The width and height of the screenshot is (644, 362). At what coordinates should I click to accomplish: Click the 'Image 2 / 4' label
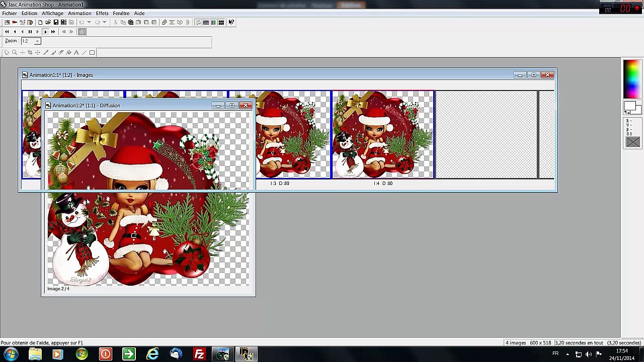point(58,289)
